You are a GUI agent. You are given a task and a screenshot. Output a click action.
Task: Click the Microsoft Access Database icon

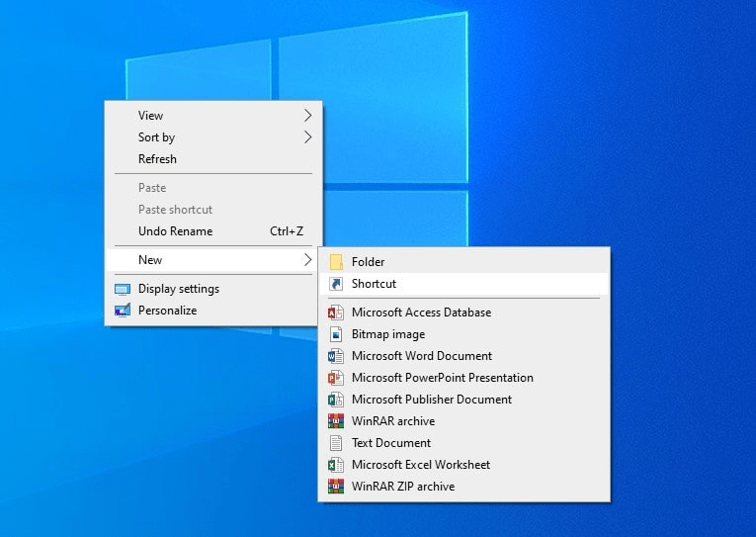tap(336, 313)
